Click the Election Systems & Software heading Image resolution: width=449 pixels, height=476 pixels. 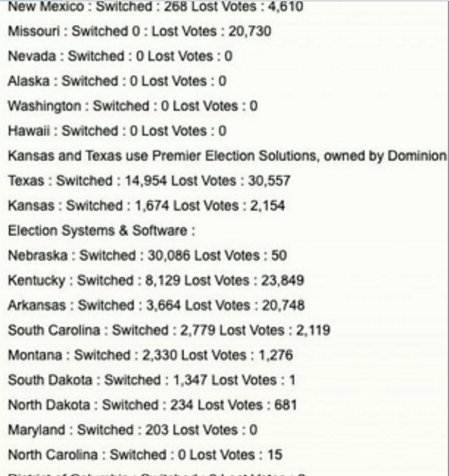(102, 231)
